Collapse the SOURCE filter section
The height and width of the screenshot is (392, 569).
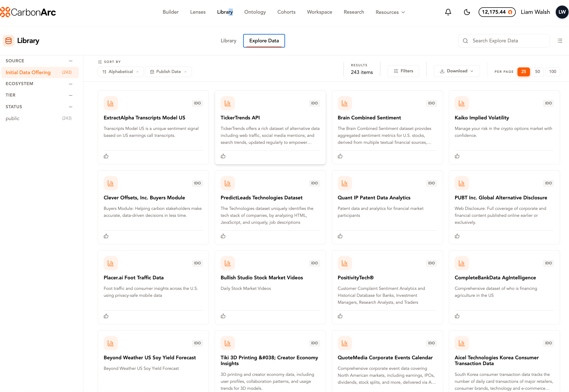tap(71, 61)
